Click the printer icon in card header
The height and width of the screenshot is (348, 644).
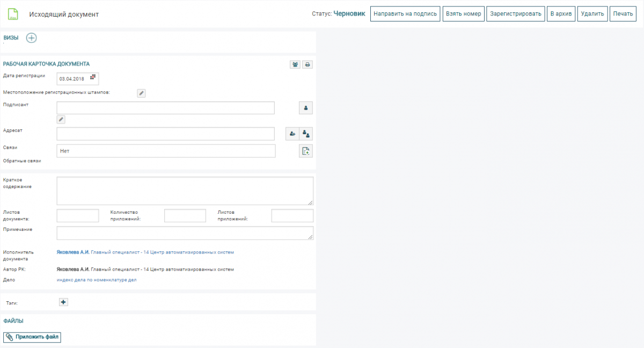pyautogui.click(x=308, y=64)
